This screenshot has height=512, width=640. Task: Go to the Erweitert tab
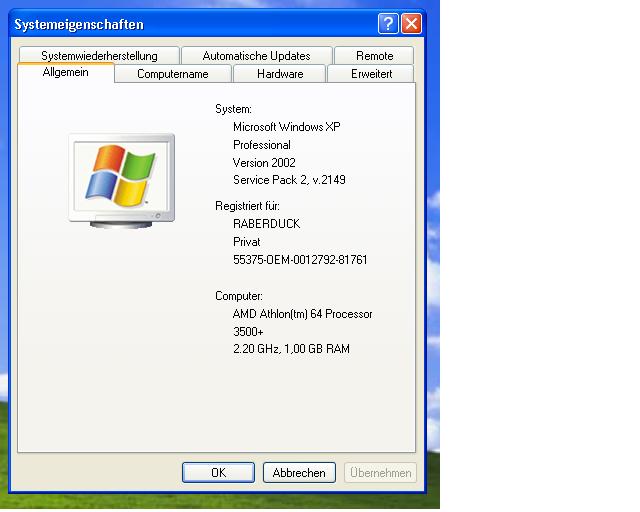tap(371, 74)
